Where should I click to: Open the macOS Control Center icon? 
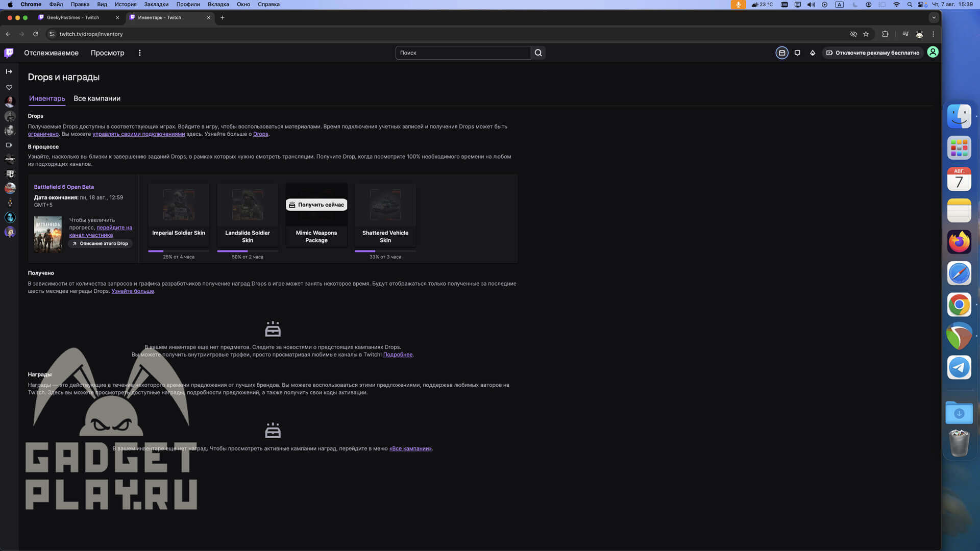921,4
